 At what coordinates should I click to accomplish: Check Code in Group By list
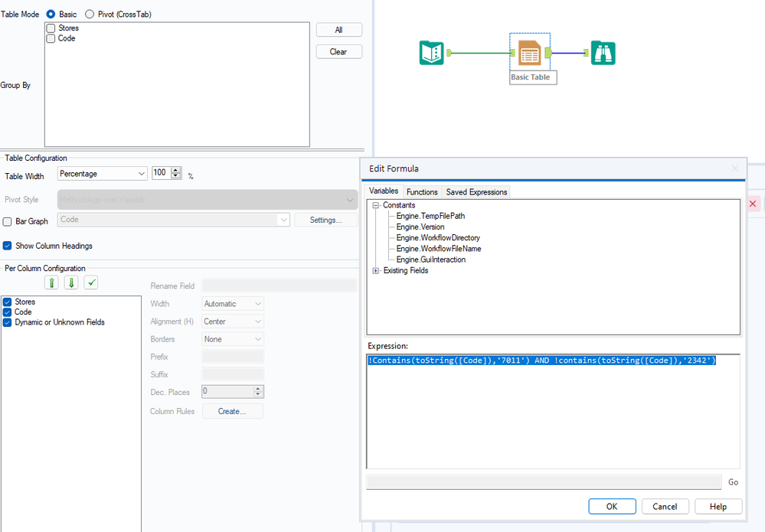point(51,38)
